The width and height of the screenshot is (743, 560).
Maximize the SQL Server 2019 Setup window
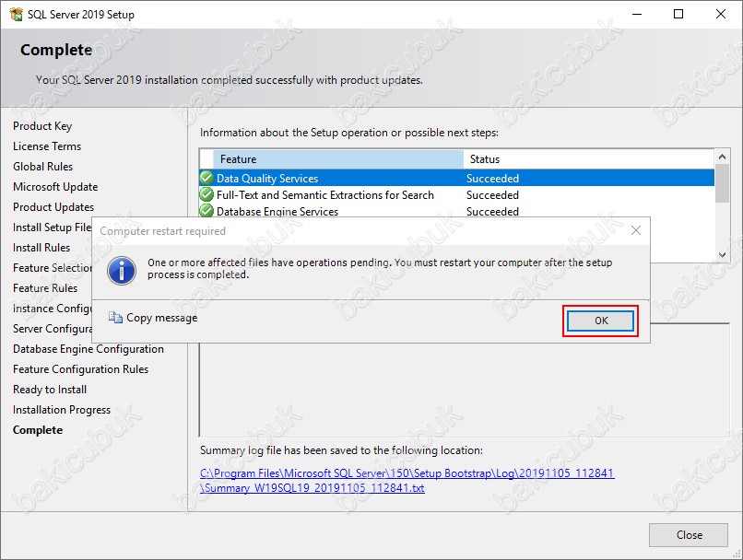click(678, 14)
